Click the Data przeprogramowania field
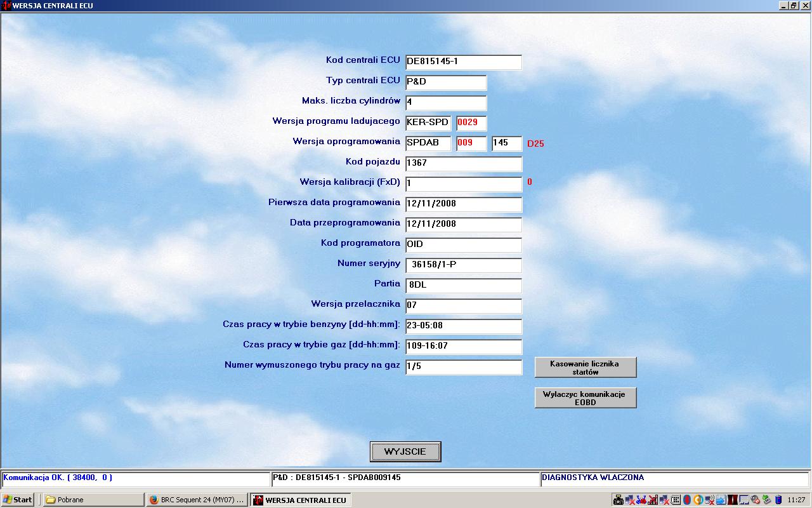Viewport: 812px width, 508px height. pos(464,225)
